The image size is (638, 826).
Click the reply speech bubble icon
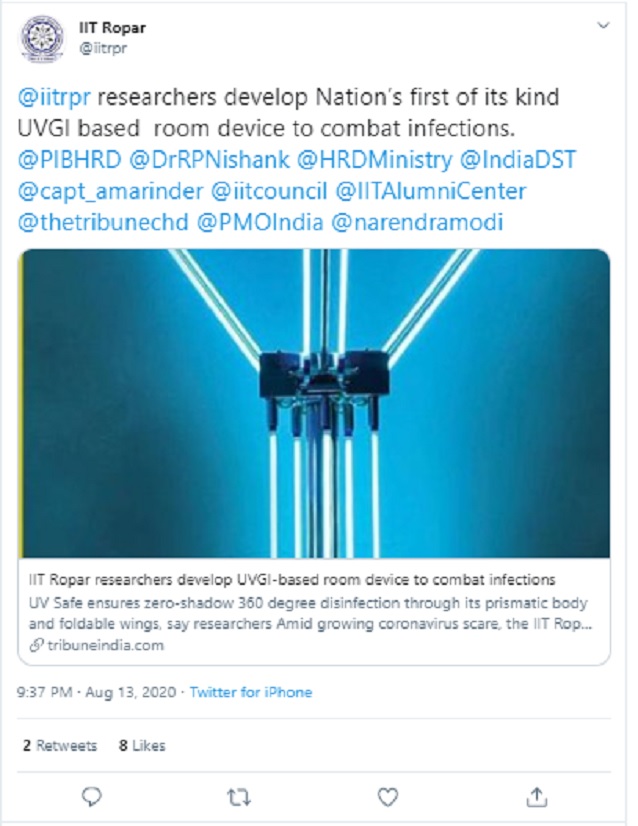[x=91, y=796]
